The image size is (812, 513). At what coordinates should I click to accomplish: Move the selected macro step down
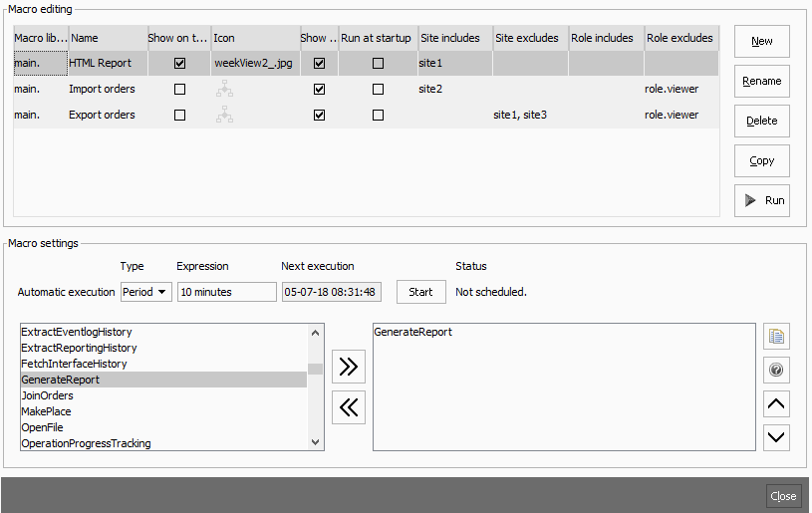click(x=776, y=436)
